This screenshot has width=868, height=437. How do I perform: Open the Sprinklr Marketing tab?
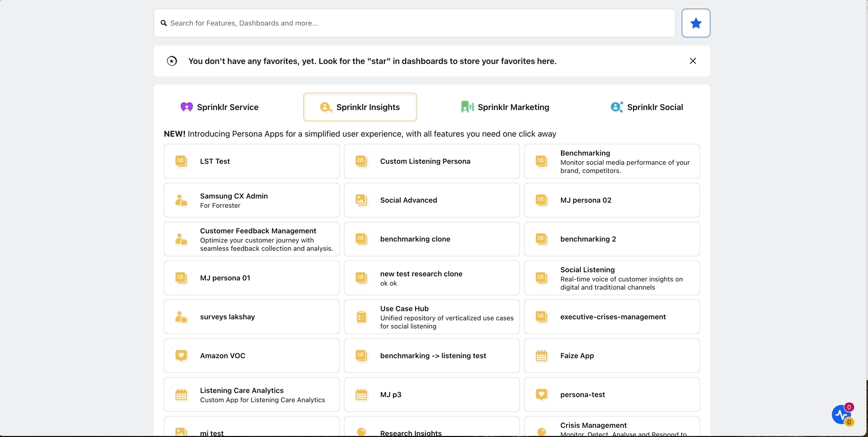505,107
